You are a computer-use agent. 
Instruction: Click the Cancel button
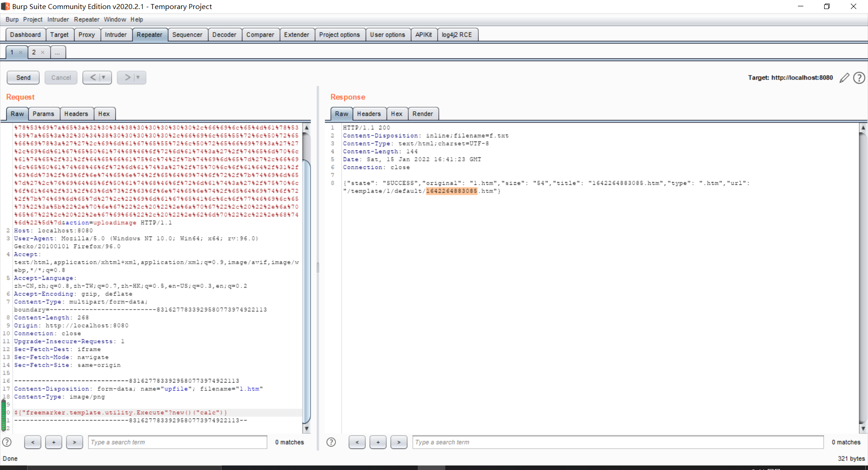61,77
